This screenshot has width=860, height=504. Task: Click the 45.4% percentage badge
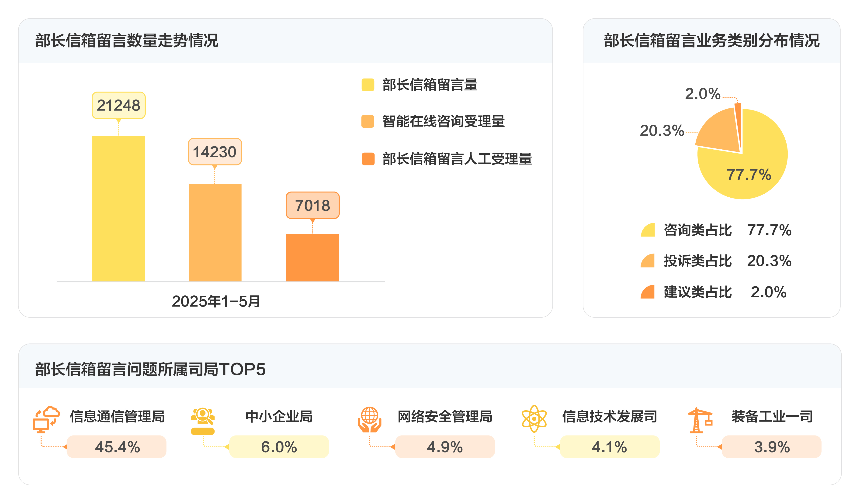(x=117, y=447)
